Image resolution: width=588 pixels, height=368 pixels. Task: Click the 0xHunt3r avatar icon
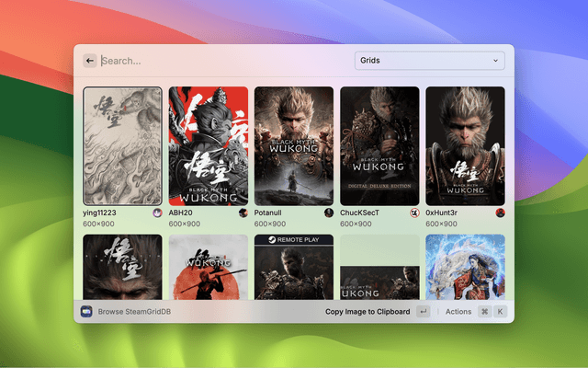click(x=500, y=213)
